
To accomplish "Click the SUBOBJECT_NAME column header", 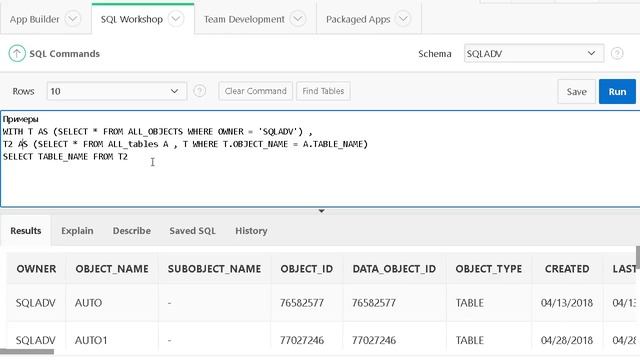I will [214, 269].
